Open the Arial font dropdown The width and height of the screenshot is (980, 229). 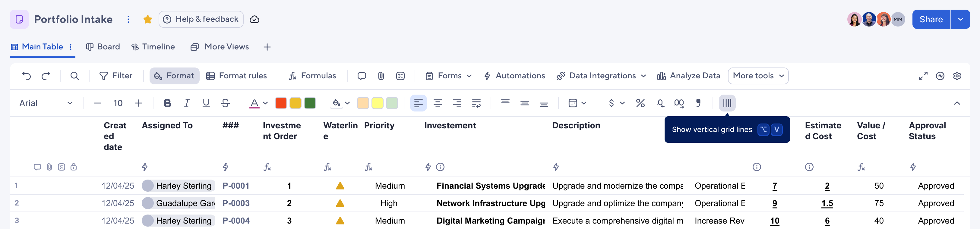(46, 103)
